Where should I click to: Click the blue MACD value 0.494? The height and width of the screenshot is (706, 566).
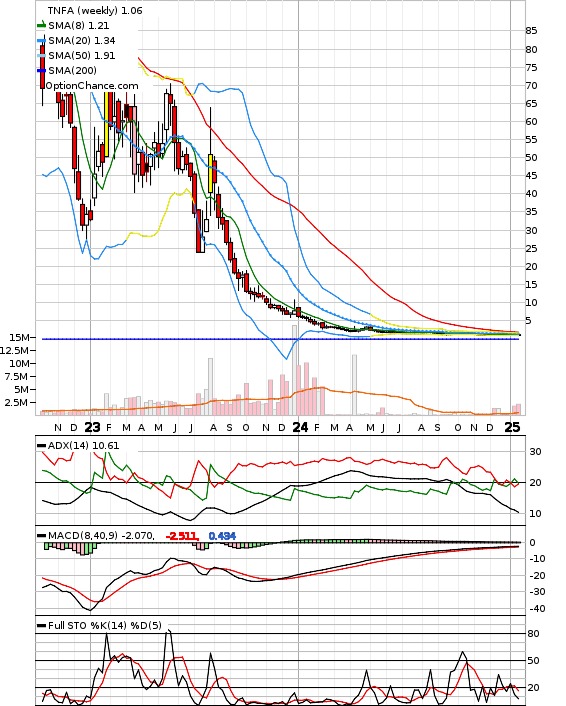[x=222, y=536]
